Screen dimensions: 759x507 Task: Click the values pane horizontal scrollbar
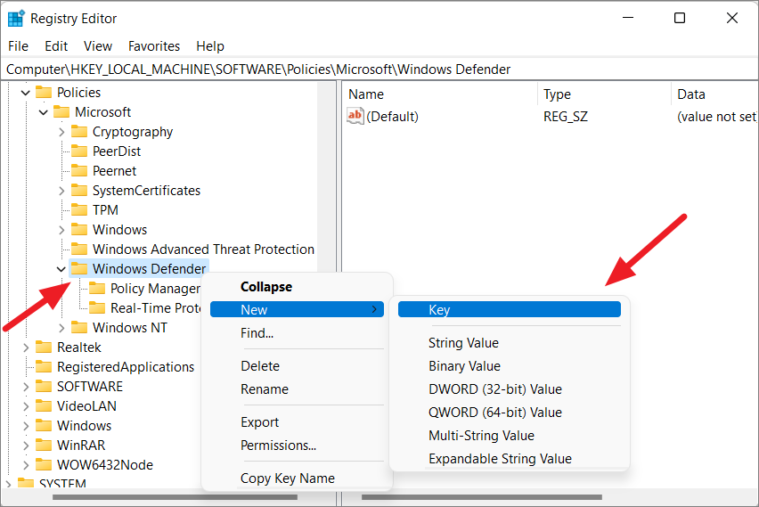click(x=482, y=497)
